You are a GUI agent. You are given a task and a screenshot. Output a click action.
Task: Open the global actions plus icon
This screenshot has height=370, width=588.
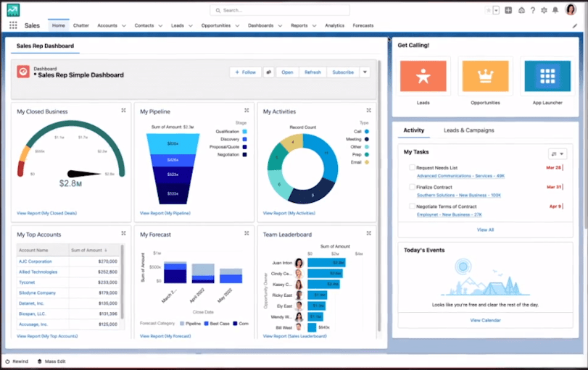pyautogui.click(x=508, y=10)
